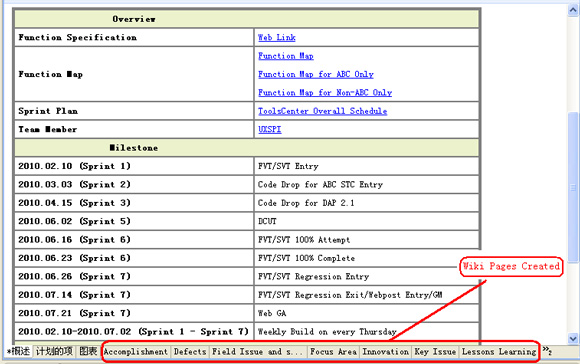Select the 'Sprint Plan' label cell
The width and height of the screenshot is (580, 364).
coord(134,111)
